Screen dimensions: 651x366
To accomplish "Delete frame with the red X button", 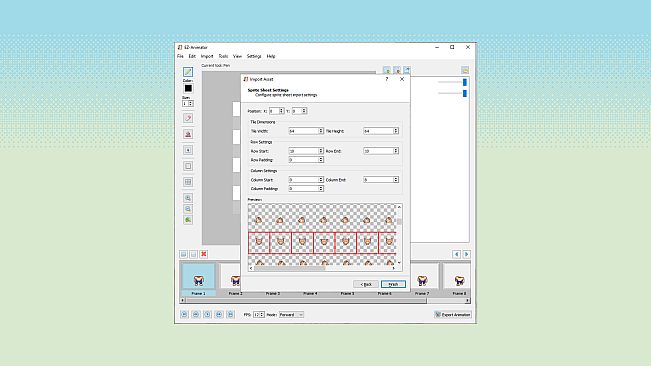I will (203, 254).
